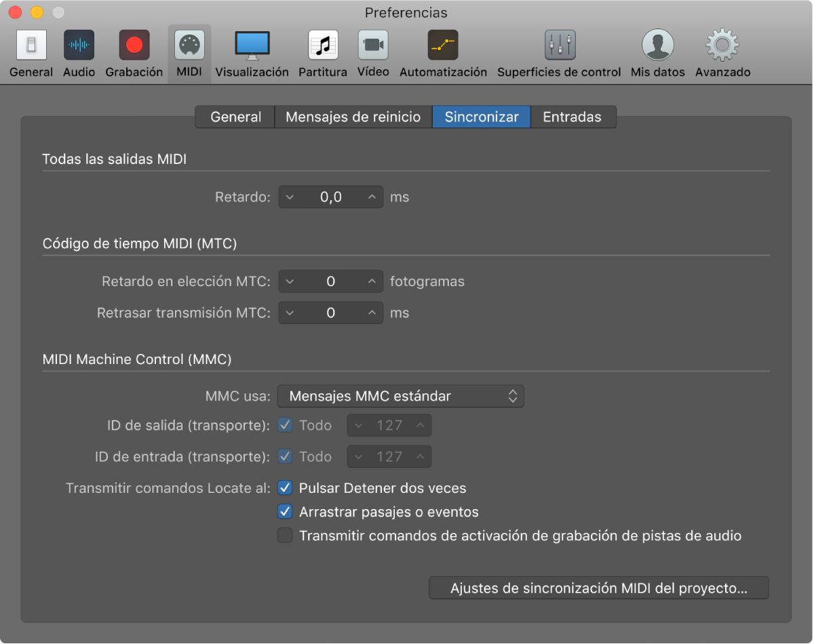Screen dimensions: 814x644
Task: Open the General preferences icon
Action: click(x=31, y=46)
